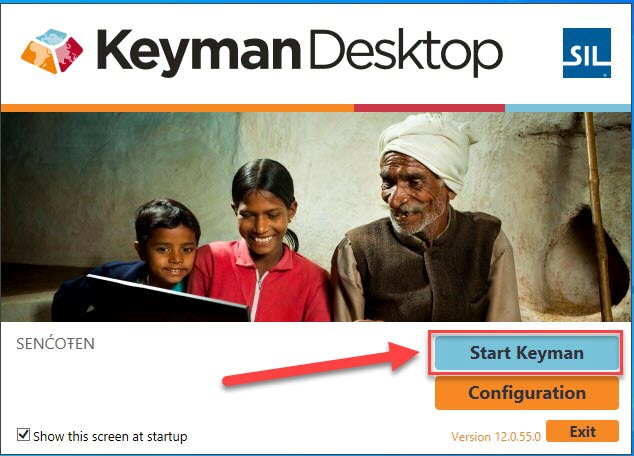634x456 pixels.
Task: Click the 'Desktop' word in the title
Action: [x=406, y=51]
